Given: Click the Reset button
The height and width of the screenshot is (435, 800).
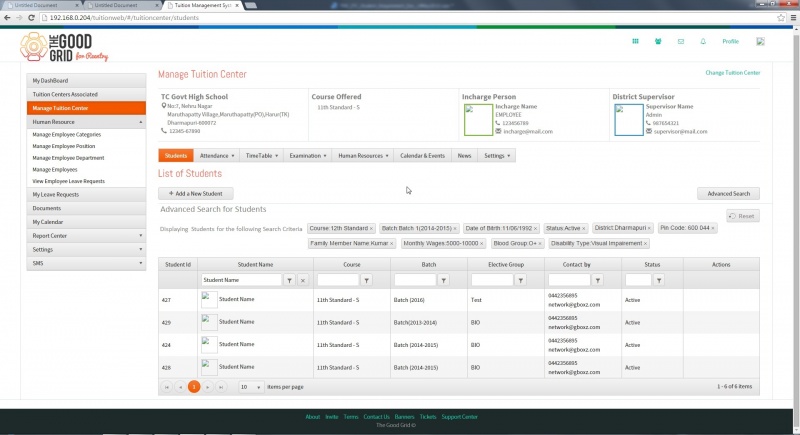Looking at the screenshot, I should pyautogui.click(x=742, y=216).
